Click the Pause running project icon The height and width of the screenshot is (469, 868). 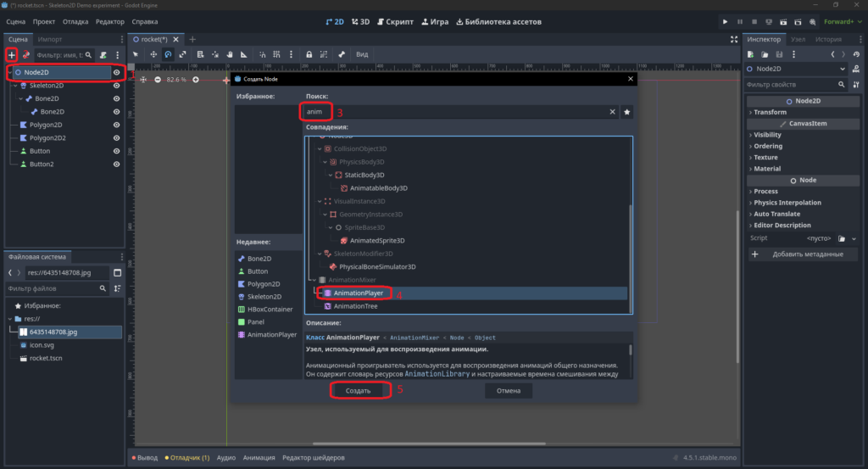point(739,21)
